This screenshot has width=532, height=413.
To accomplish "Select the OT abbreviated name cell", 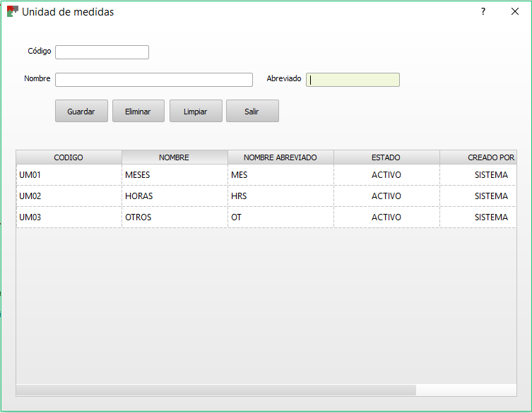I will [280, 217].
